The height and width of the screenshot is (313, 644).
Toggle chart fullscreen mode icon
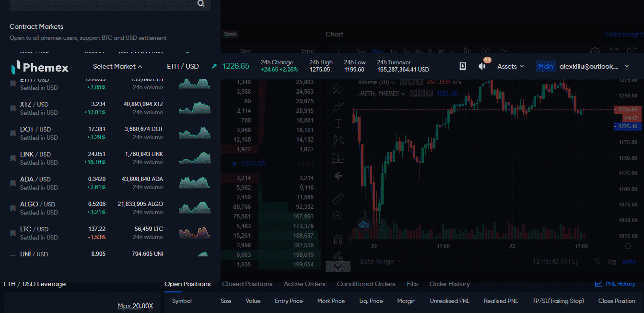click(x=614, y=51)
